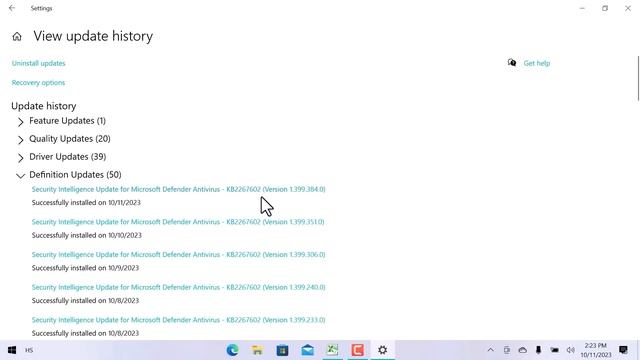Switch to the red Camtasia taskbar icon
Viewport: 640px width, 360px height.
pos(358,350)
